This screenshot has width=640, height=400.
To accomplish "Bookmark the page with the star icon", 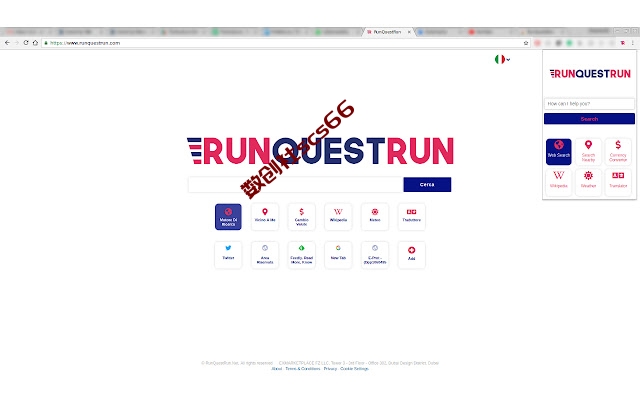I will [x=526, y=43].
